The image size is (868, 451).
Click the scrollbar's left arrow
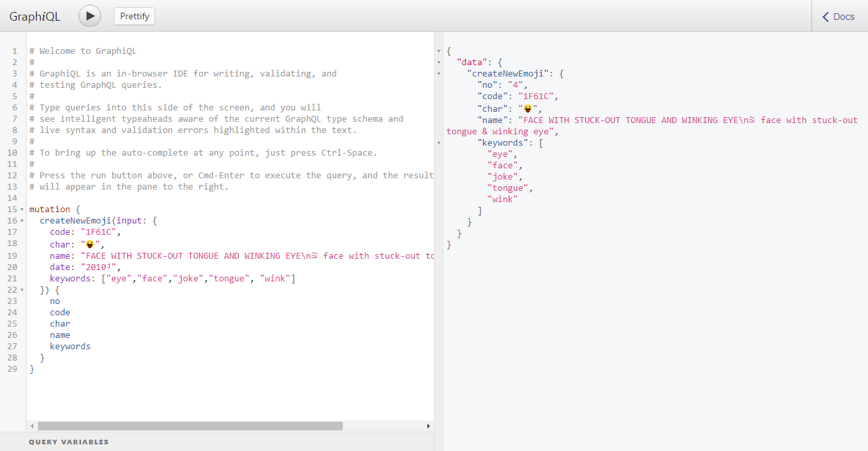pos(31,426)
